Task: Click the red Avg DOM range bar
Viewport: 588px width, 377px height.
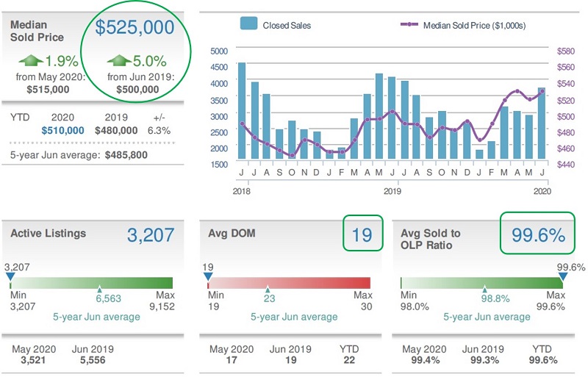Action: click(289, 282)
